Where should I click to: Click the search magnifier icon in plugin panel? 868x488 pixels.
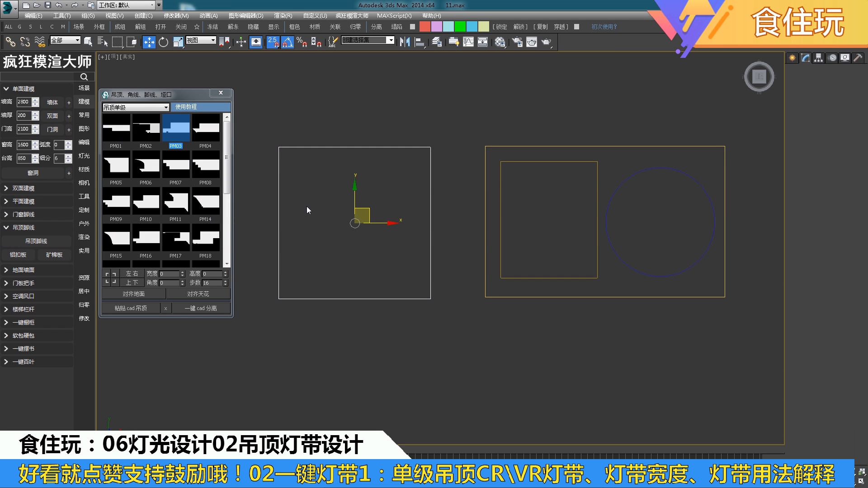[84, 77]
